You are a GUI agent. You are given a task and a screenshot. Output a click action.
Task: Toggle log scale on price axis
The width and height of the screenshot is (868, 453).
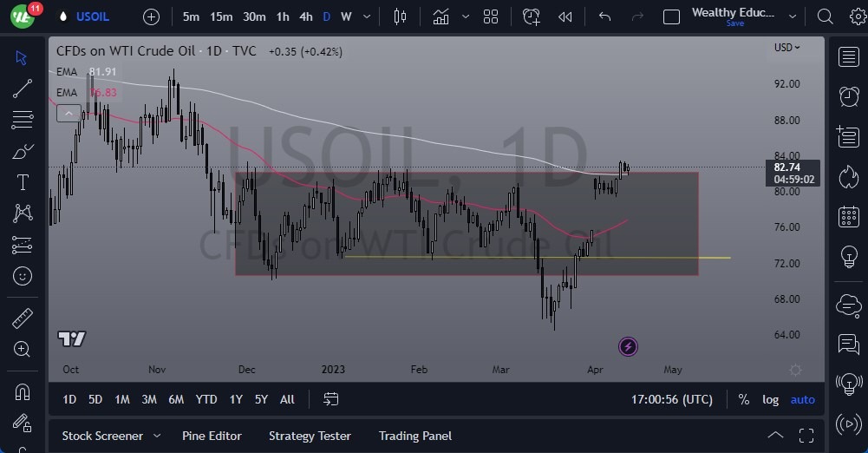pyautogui.click(x=770, y=399)
